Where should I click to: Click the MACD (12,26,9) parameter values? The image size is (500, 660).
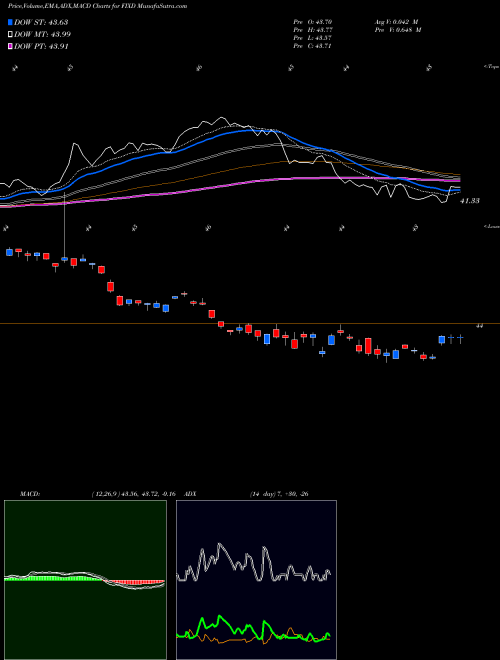coord(133,494)
